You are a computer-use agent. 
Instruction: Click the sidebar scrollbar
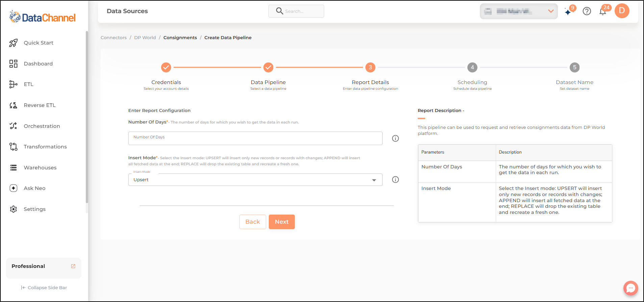pyautogui.click(x=87, y=117)
